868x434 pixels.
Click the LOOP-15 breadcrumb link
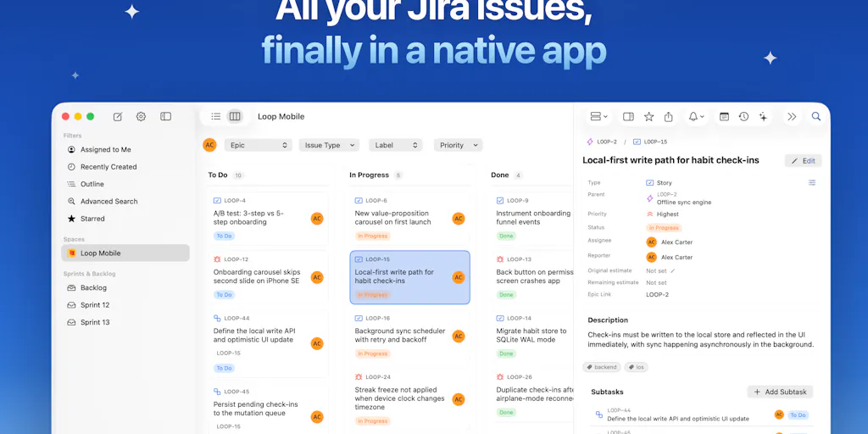[x=650, y=142]
